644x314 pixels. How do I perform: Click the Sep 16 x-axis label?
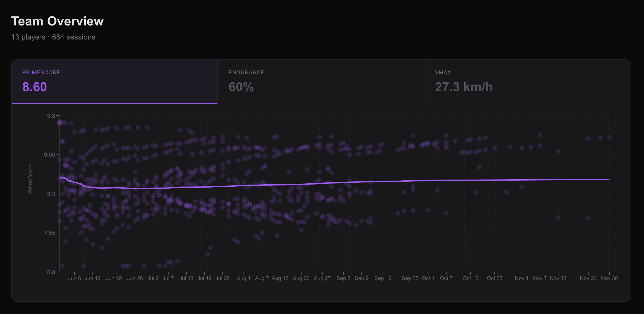pyautogui.click(x=383, y=278)
